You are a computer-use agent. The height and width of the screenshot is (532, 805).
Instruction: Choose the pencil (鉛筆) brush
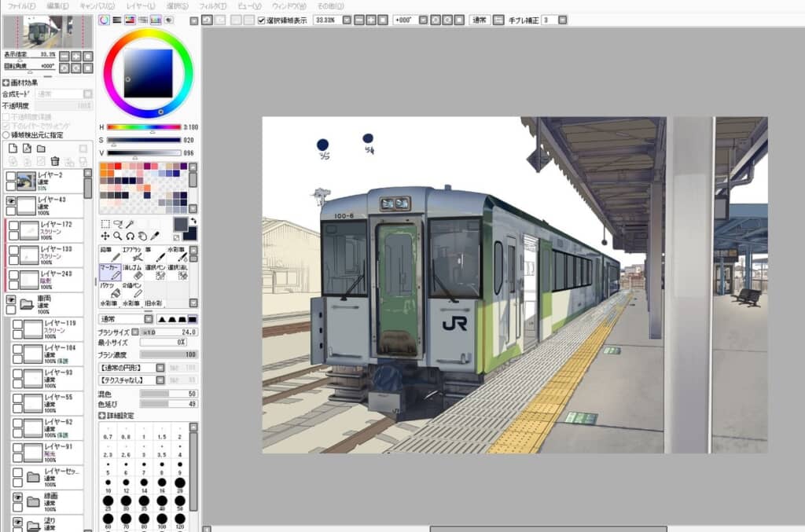point(110,254)
